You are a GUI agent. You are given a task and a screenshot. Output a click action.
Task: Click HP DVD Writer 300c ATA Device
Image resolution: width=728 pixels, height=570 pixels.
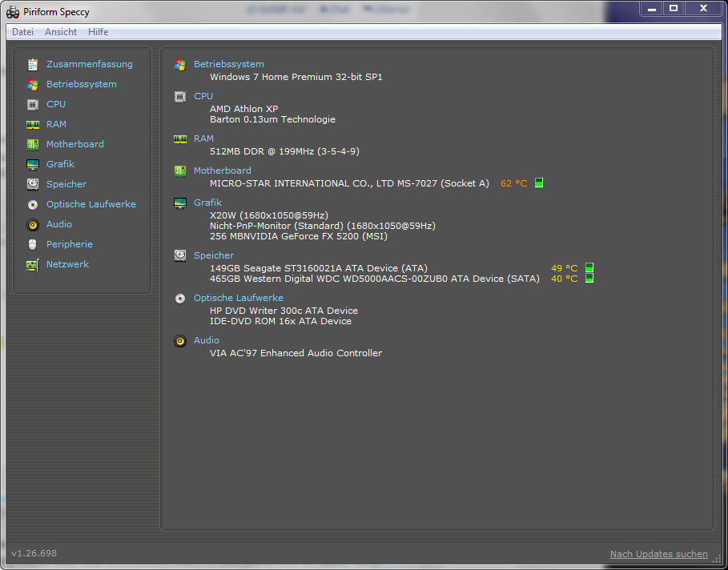[x=284, y=311]
